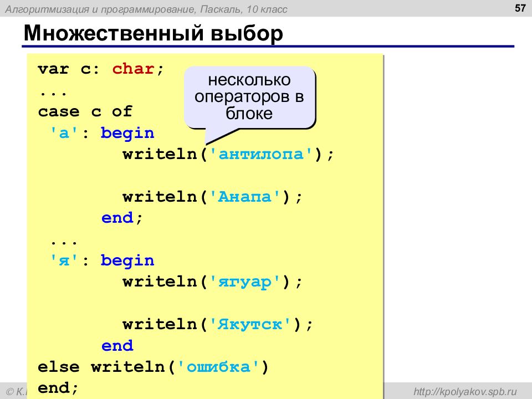
Task: Click the 'var c:' declaration text
Action: click(69, 69)
